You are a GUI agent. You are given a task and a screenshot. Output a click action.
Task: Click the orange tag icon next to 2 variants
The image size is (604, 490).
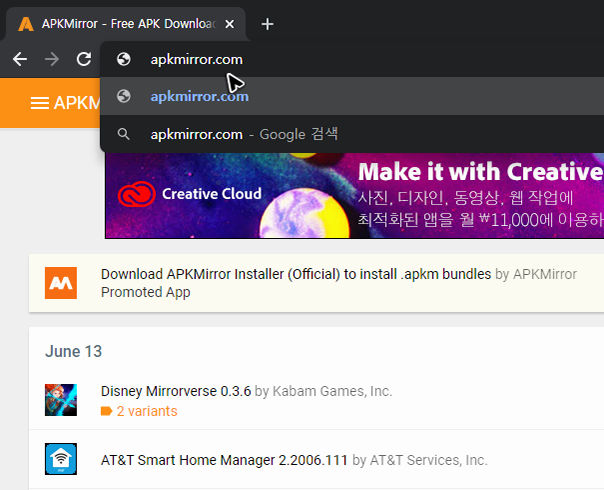[106, 411]
